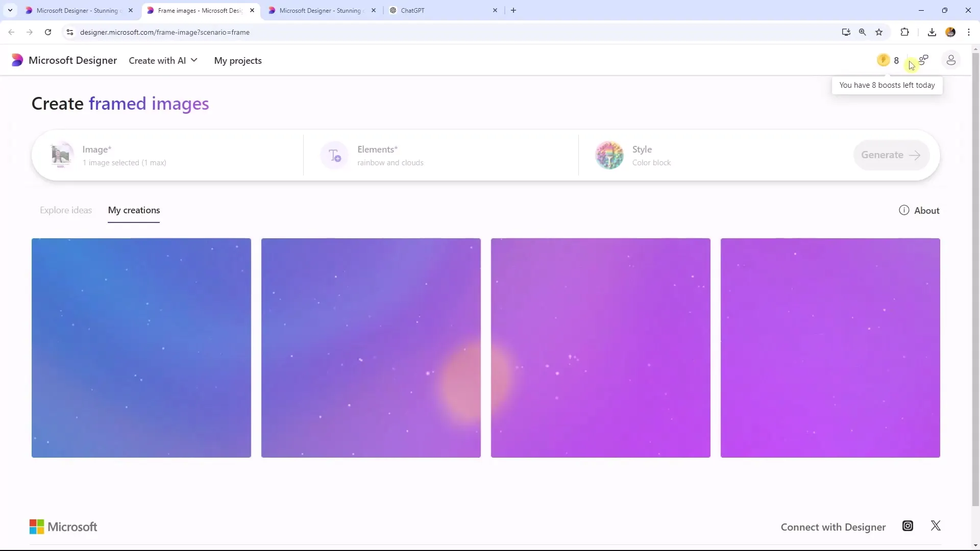
Task: Click the Elements icon for rainbow and clouds
Action: coord(334,155)
